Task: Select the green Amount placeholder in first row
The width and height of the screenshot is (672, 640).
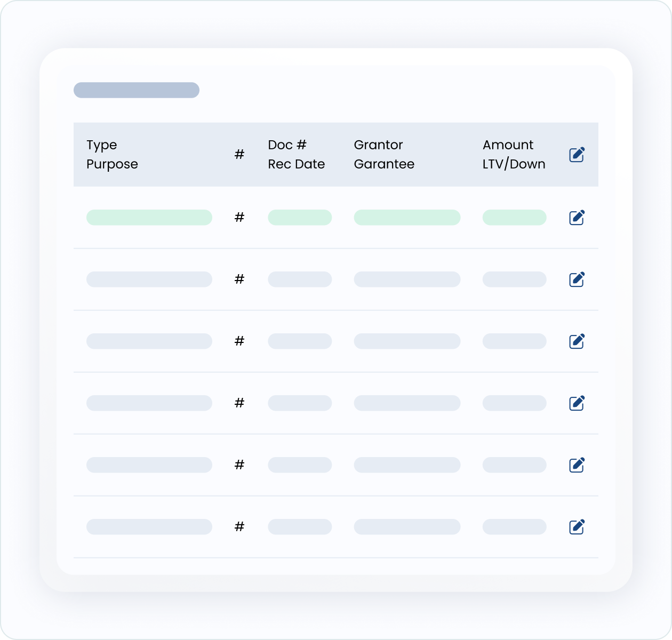Action: 514,218
